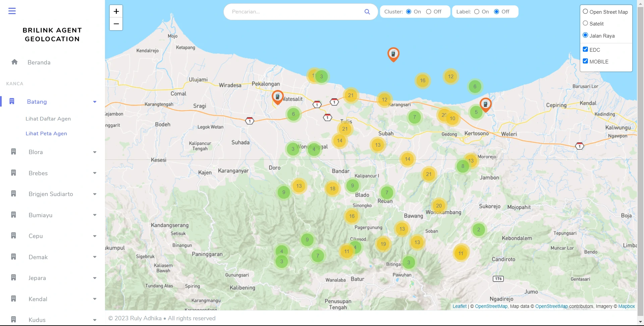Click the hamburger menu icon
This screenshot has width=644, height=326.
pos(12,11)
